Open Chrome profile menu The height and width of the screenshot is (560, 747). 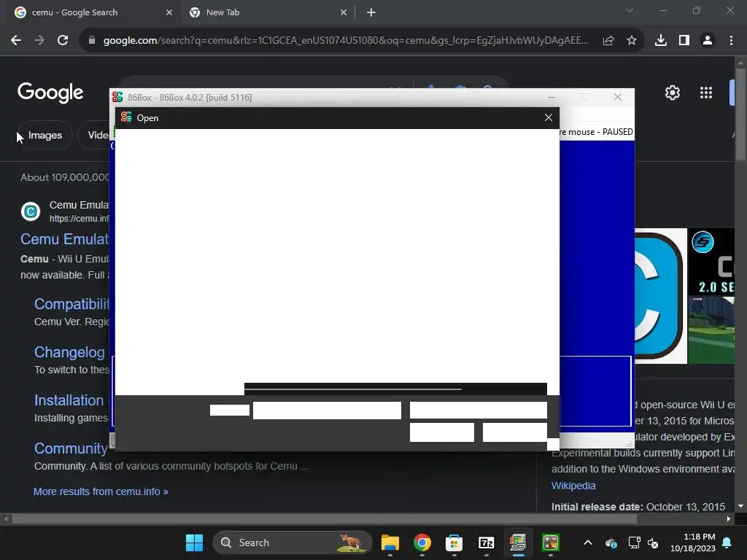[708, 41]
